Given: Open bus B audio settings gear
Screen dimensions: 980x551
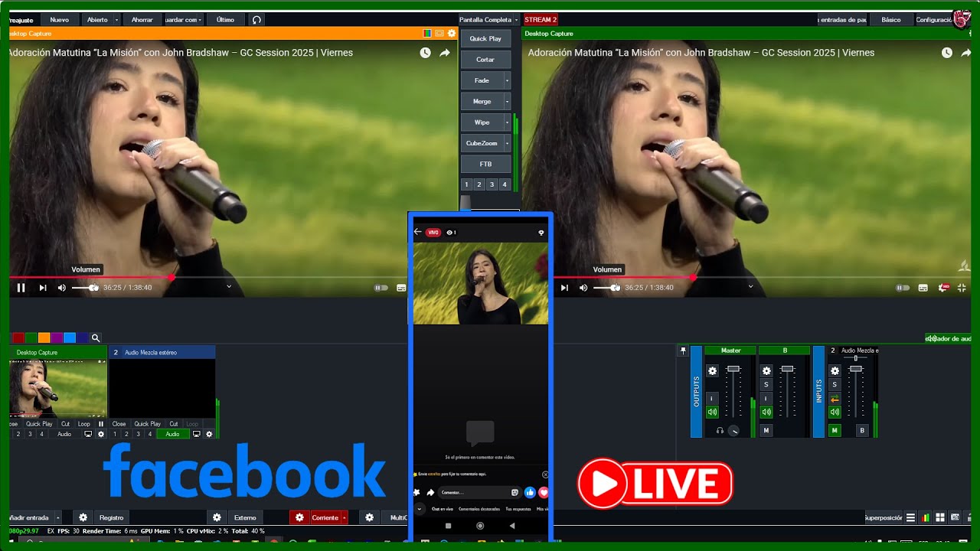Looking at the screenshot, I should [x=766, y=370].
